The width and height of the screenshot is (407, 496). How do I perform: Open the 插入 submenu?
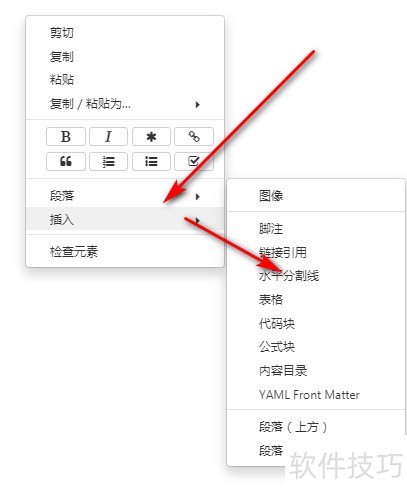pos(125,219)
